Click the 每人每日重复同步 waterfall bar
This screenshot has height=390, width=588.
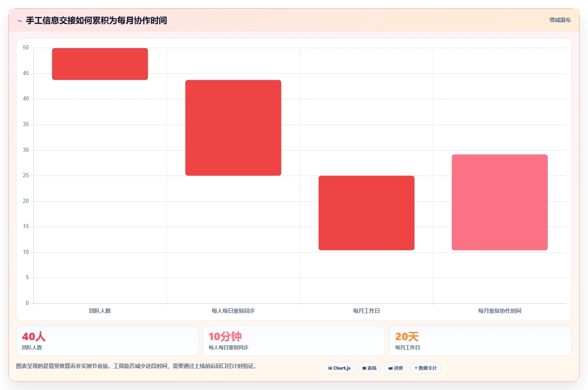tap(233, 128)
